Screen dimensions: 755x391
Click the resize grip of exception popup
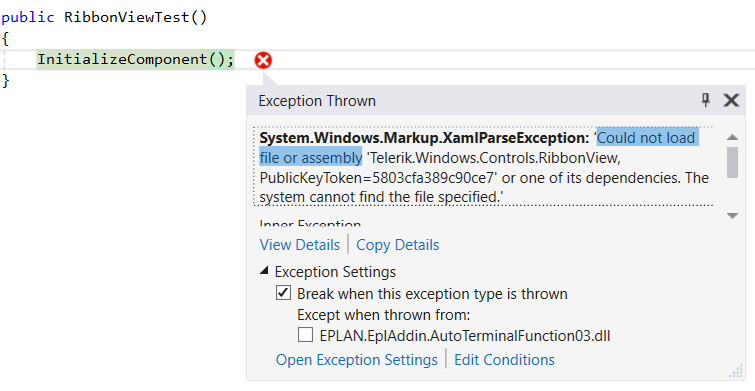click(x=736, y=371)
